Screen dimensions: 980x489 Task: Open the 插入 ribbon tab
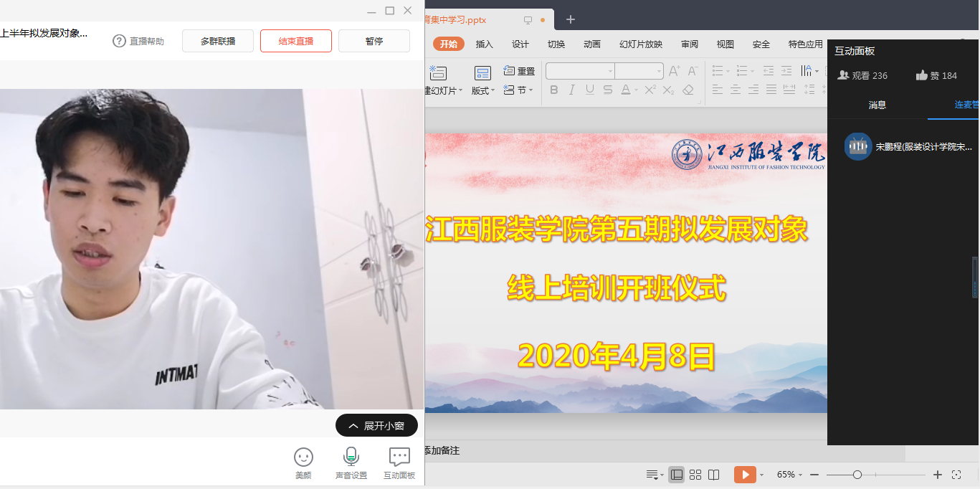485,44
